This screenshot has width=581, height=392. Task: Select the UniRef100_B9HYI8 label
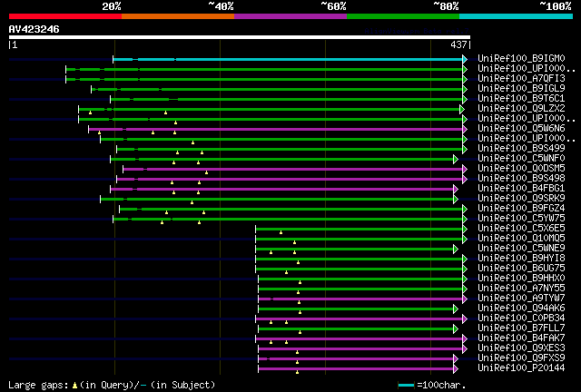tap(521, 259)
